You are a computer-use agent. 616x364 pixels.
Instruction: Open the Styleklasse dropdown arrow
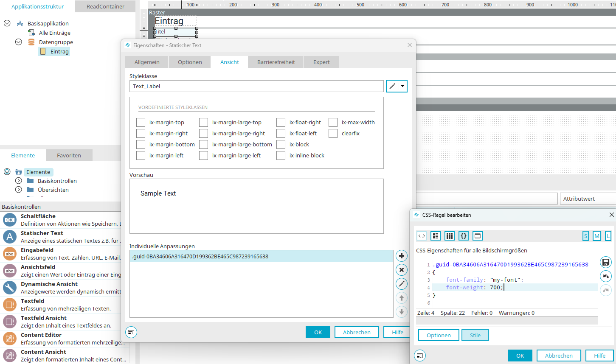[x=402, y=86]
